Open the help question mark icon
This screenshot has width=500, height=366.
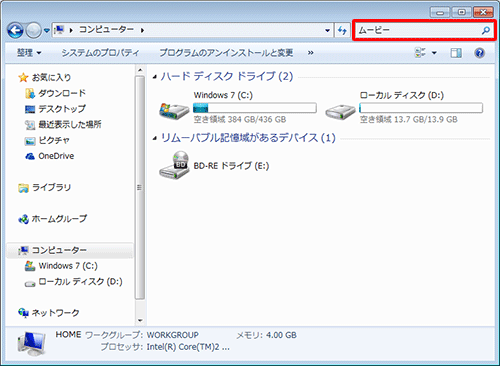(x=479, y=53)
